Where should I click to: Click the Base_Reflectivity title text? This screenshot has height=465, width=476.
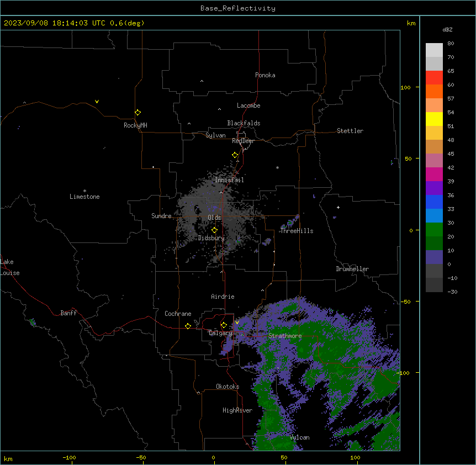click(x=238, y=8)
